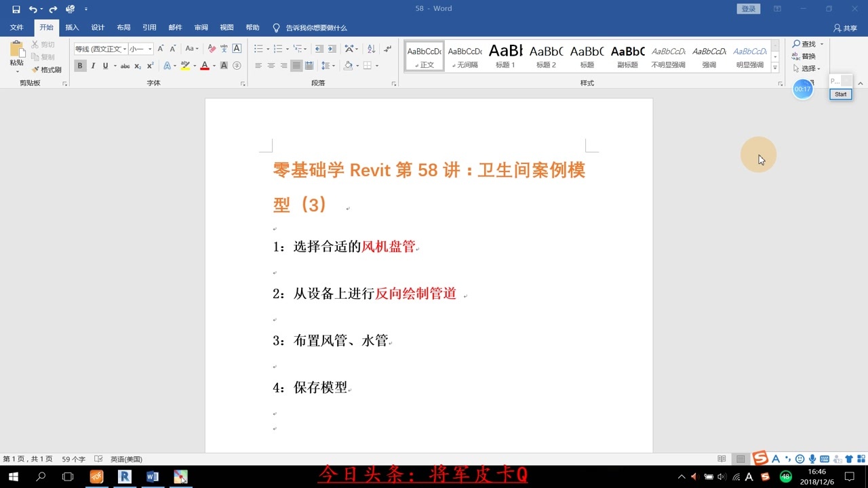Viewport: 868px width, 488px height.
Task: Click the phonetic guide (文) icon
Action: (x=224, y=49)
